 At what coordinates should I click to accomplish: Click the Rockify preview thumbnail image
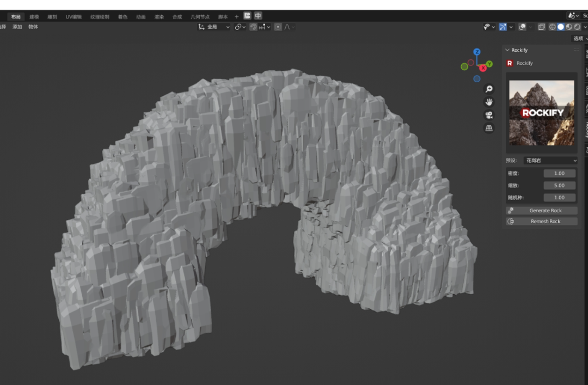point(542,113)
